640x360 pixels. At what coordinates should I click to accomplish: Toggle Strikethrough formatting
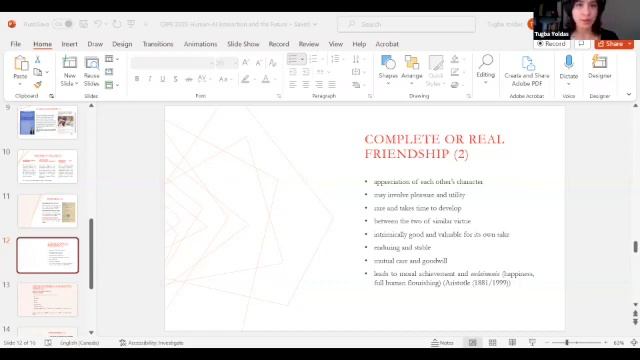[x=189, y=79]
